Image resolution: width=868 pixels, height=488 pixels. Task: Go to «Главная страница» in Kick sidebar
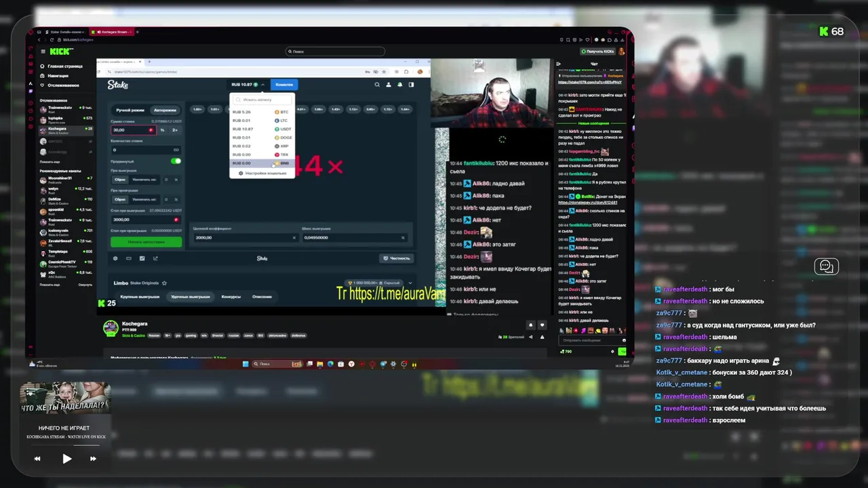click(x=62, y=66)
